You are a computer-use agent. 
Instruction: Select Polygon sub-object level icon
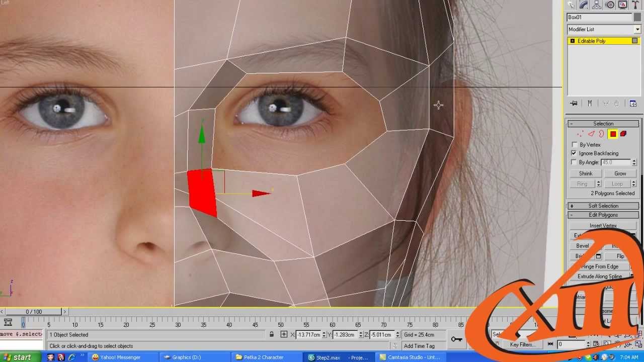point(613,134)
